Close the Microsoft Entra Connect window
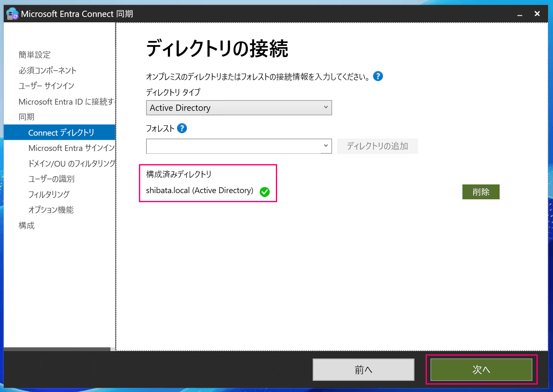 coord(537,14)
